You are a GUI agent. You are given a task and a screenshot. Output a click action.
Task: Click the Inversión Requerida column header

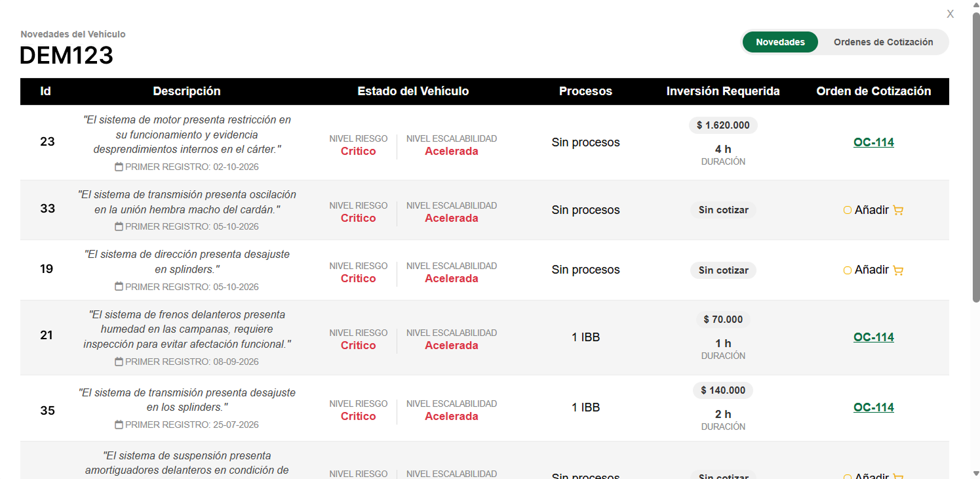[723, 91]
